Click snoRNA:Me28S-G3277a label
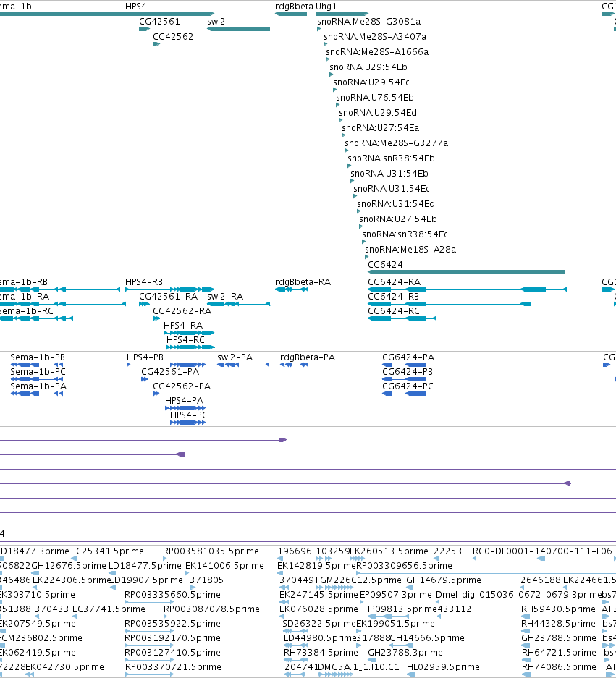616x678 pixels. pos(396,143)
